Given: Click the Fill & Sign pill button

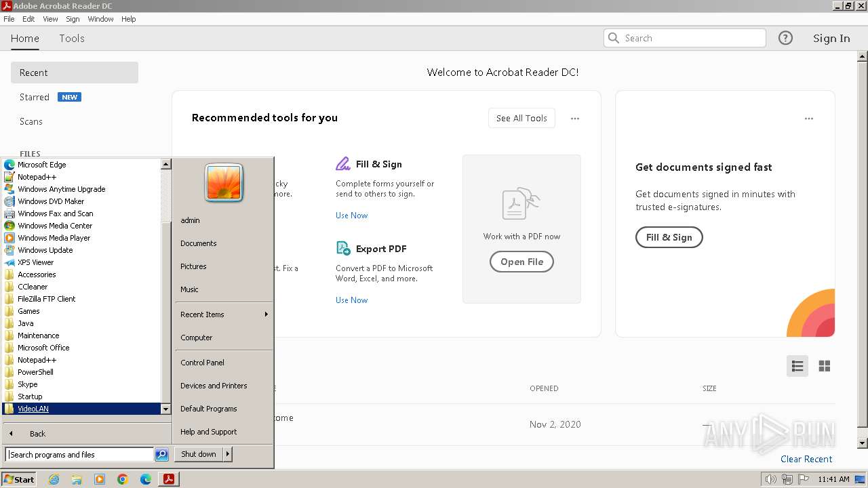Looking at the screenshot, I should coord(669,237).
